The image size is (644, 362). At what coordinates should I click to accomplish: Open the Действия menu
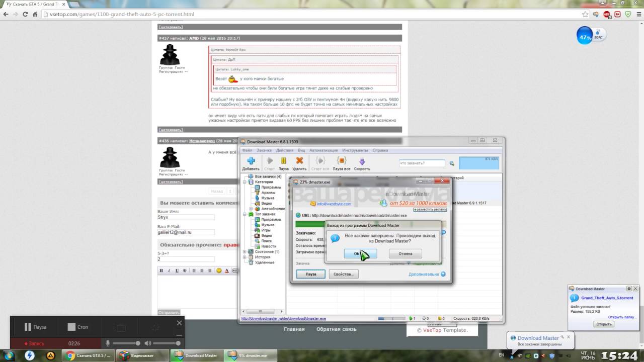point(285,150)
